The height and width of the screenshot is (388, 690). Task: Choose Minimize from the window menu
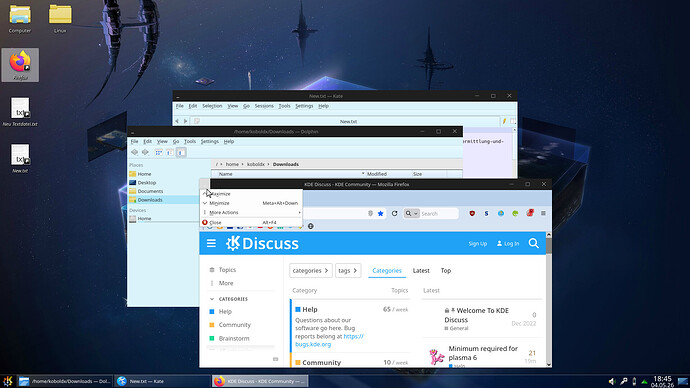(252, 203)
